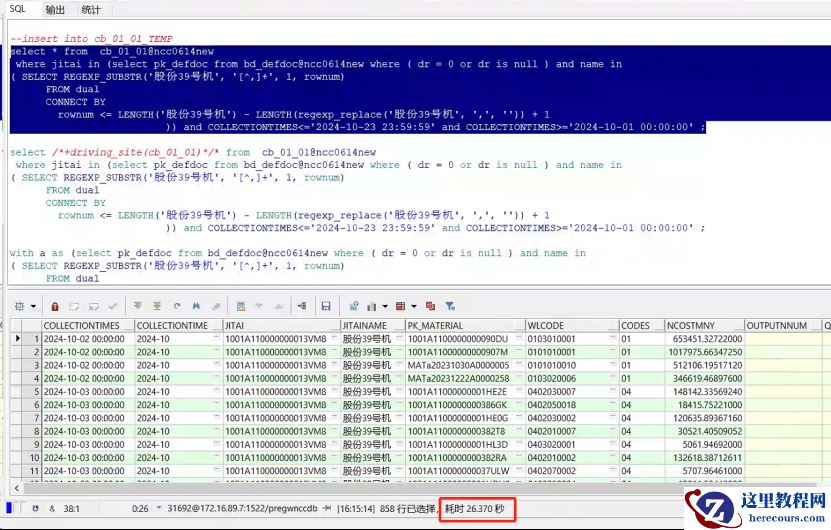This screenshot has width=831, height=530.
Task: Click the save floppy disk icon
Action: coord(325,306)
